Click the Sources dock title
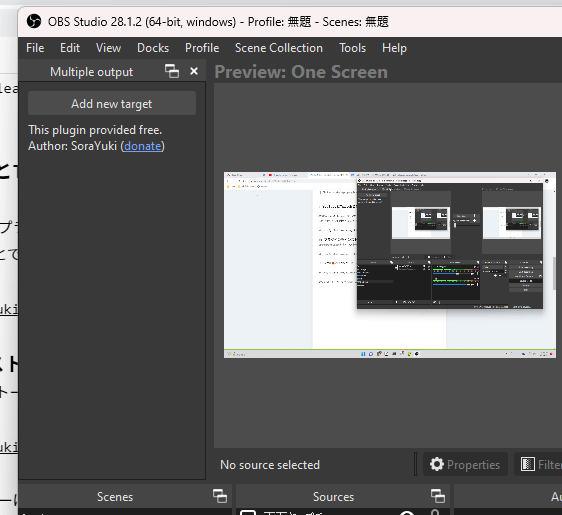562x515 pixels. pyautogui.click(x=333, y=497)
